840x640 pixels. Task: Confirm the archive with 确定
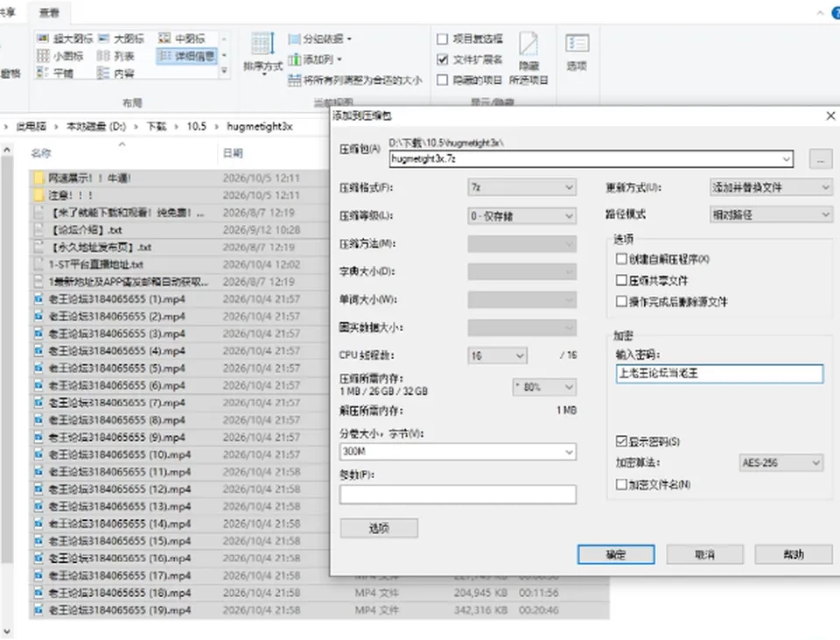tap(616, 555)
